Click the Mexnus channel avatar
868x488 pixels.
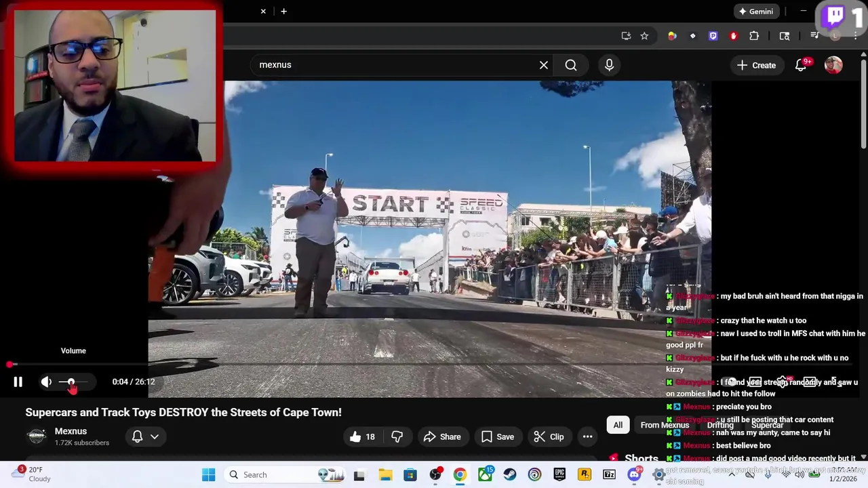[37, 436]
